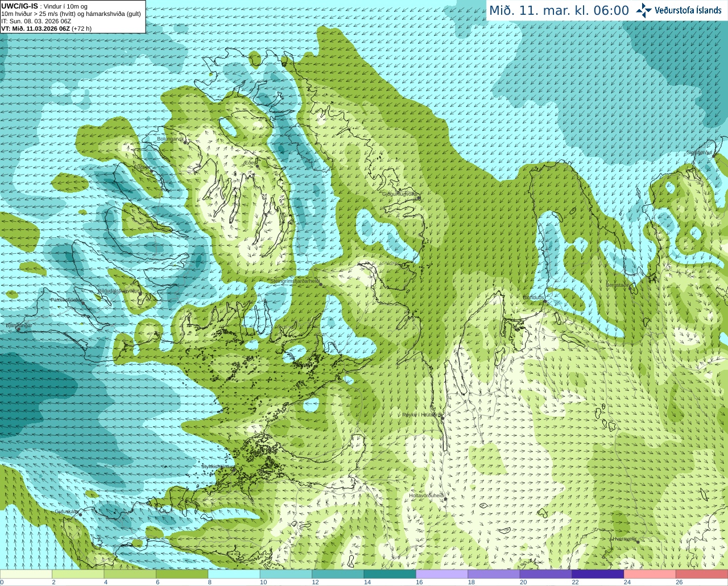The image size is (728, 586).
Task: Click the 2–4 m/s light green legend swatch
Action: [78, 574]
